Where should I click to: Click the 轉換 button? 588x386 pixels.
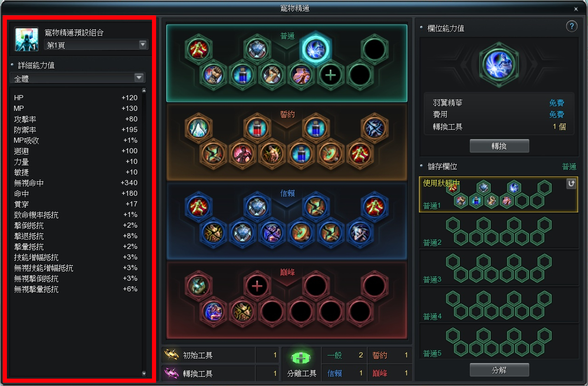(499, 146)
